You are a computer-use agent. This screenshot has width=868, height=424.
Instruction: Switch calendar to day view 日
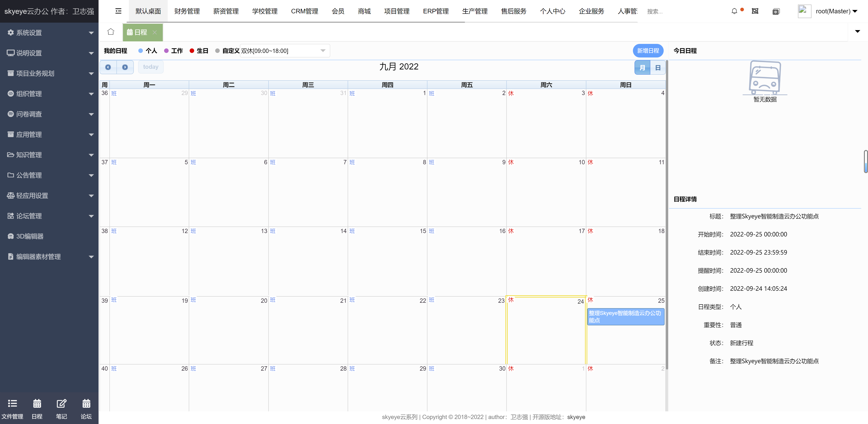657,68
